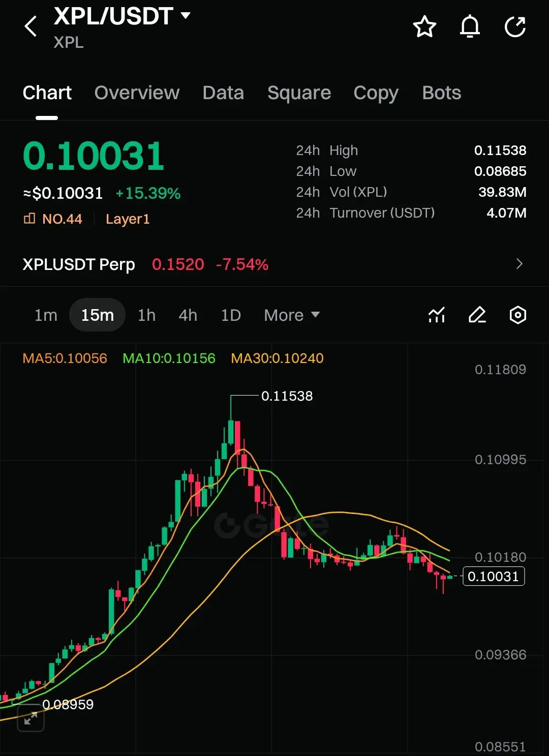
Task: Open the Data tab
Action: click(223, 93)
